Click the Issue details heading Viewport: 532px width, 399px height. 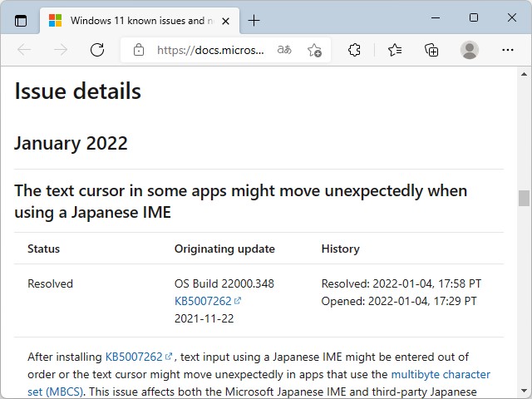(77, 91)
